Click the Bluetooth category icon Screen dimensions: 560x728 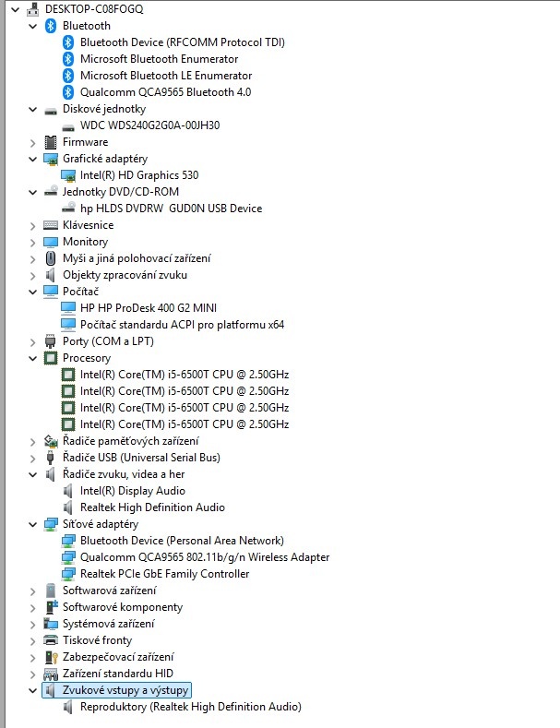tap(51, 26)
